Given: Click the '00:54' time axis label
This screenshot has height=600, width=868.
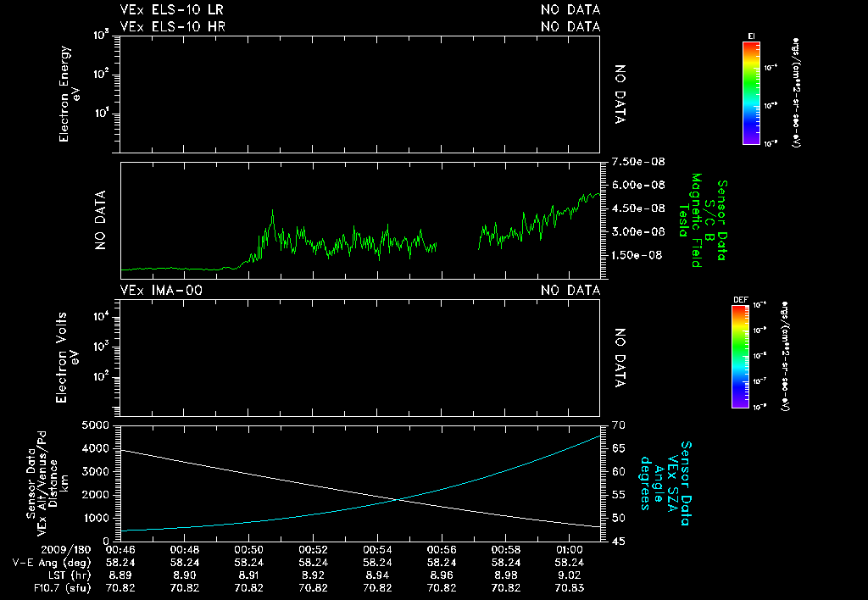Looking at the screenshot, I should (x=377, y=550).
